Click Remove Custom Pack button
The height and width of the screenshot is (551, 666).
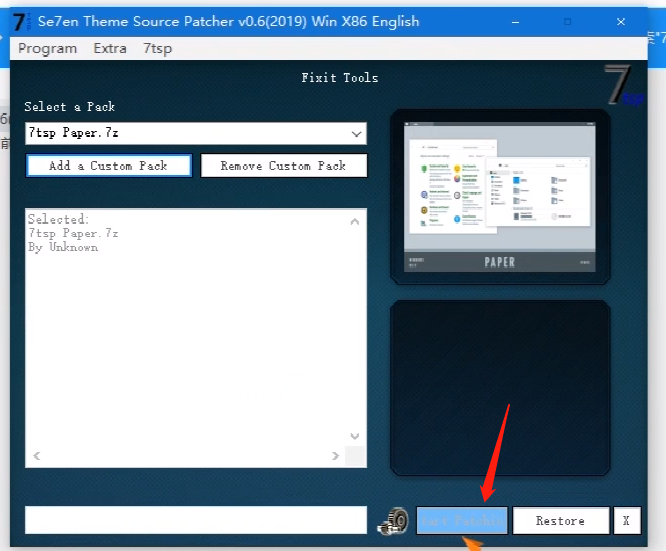point(284,166)
